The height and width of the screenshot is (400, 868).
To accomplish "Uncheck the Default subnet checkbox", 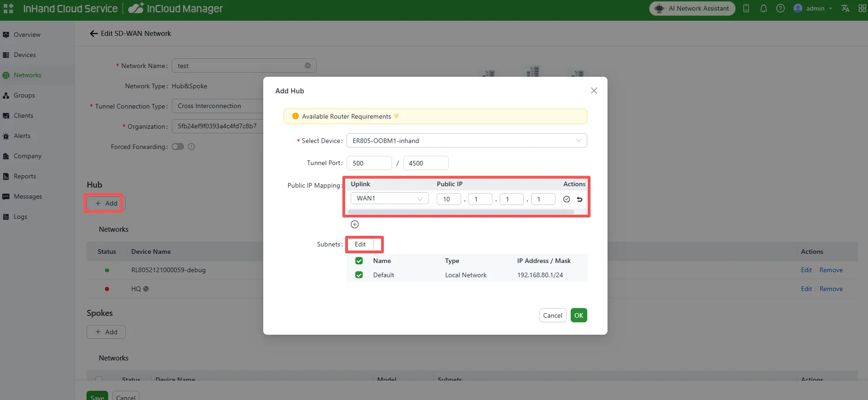I will pyautogui.click(x=359, y=275).
